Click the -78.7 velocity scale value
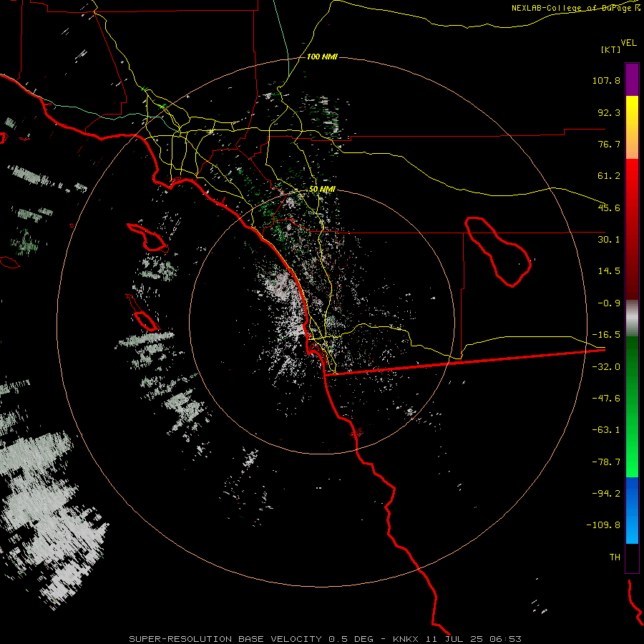This screenshot has width=644, height=644. point(606,462)
